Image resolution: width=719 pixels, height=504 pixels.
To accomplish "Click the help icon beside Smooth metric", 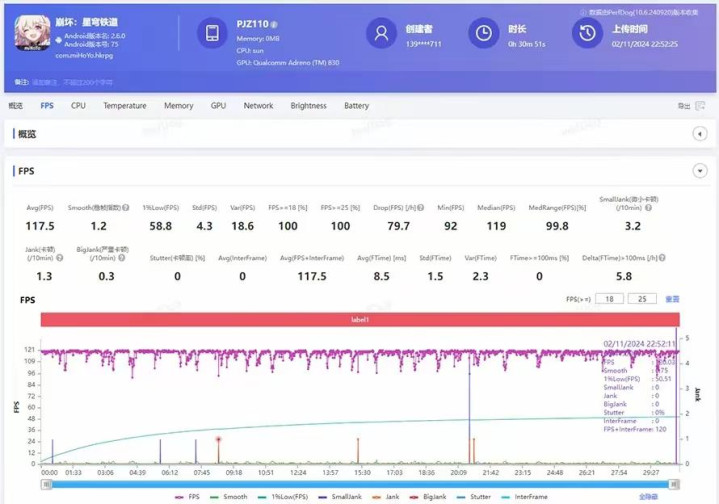I will pos(126,208).
